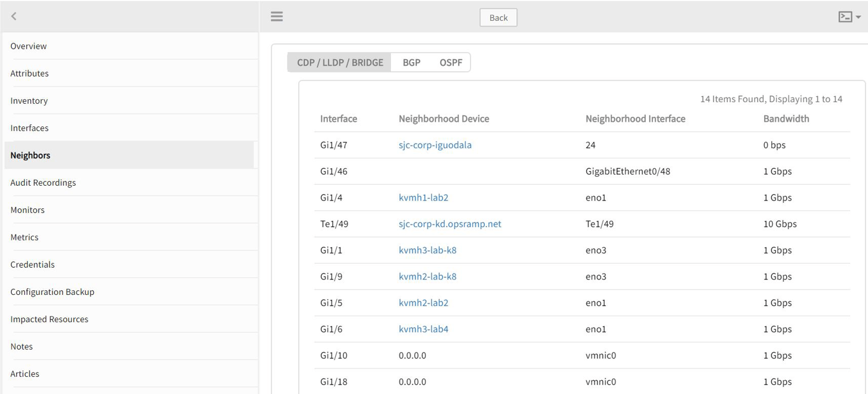Click the Interface column header
This screenshot has height=394, width=868.
(339, 119)
